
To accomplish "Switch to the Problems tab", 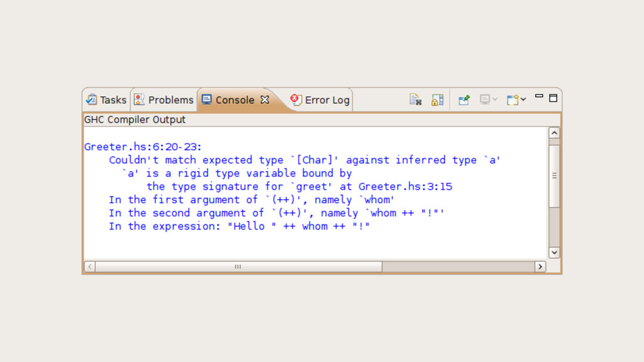I will pyautogui.click(x=164, y=100).
